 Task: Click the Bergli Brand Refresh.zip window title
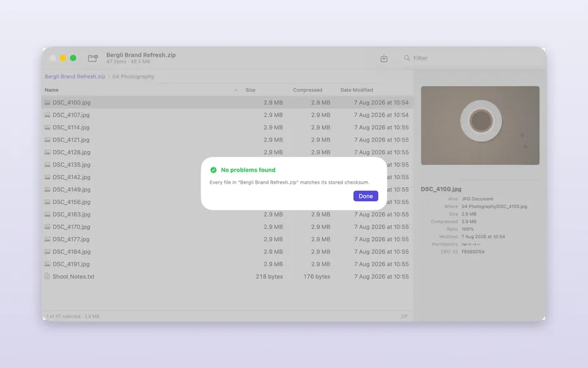(x=140, y=55)
